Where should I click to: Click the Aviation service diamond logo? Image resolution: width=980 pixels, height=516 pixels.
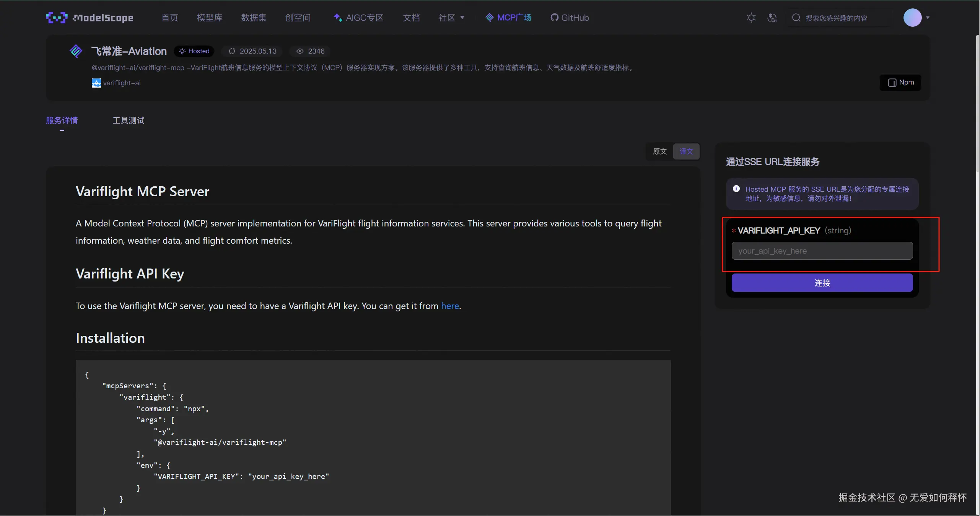pyautogui.click(x=76, y=51)
